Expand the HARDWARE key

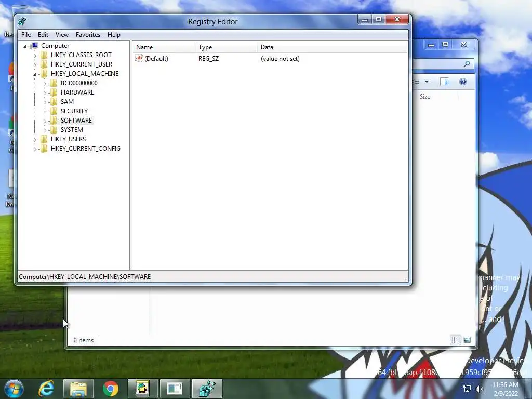(45, 93)
